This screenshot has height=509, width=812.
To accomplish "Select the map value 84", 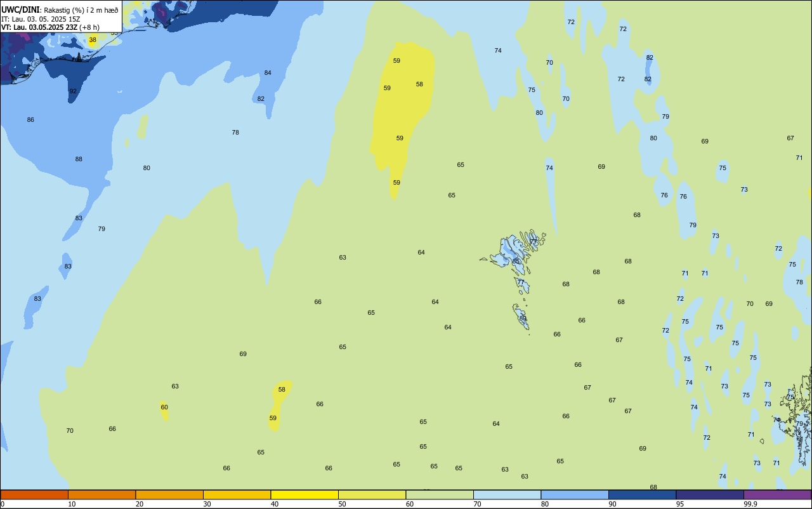I will click(268, 73).
